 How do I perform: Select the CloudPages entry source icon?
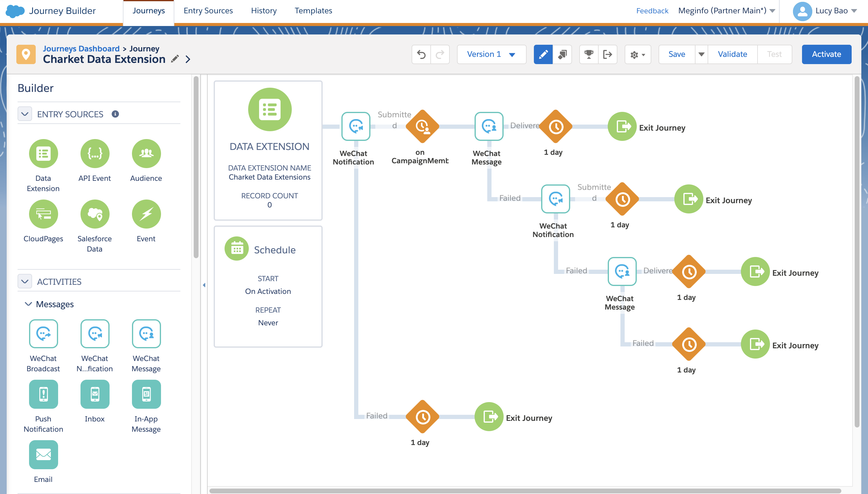coord(43,214)
